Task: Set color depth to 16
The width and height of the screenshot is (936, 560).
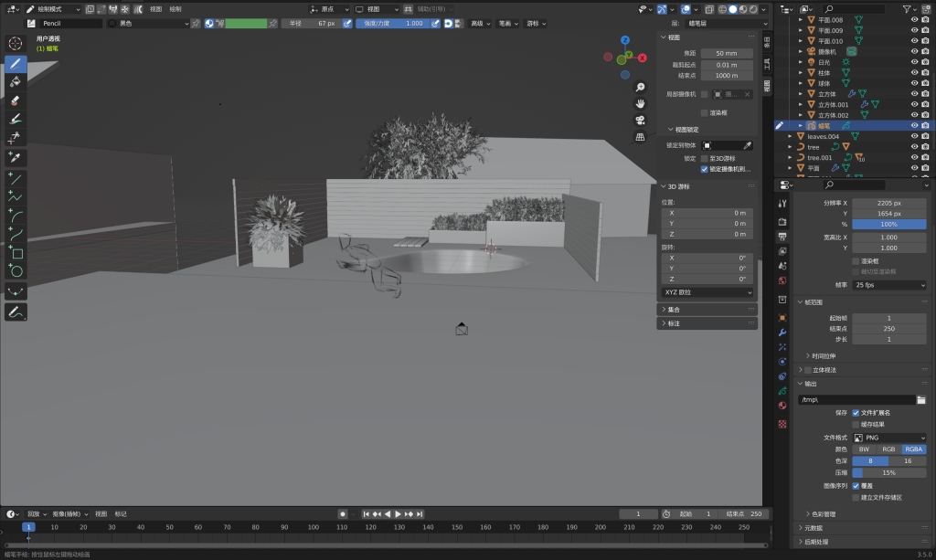Action: click(x=907, y=461)
